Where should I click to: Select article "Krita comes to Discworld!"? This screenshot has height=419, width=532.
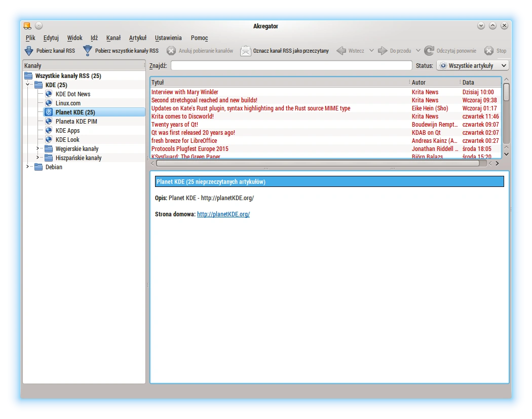[182, 117]
